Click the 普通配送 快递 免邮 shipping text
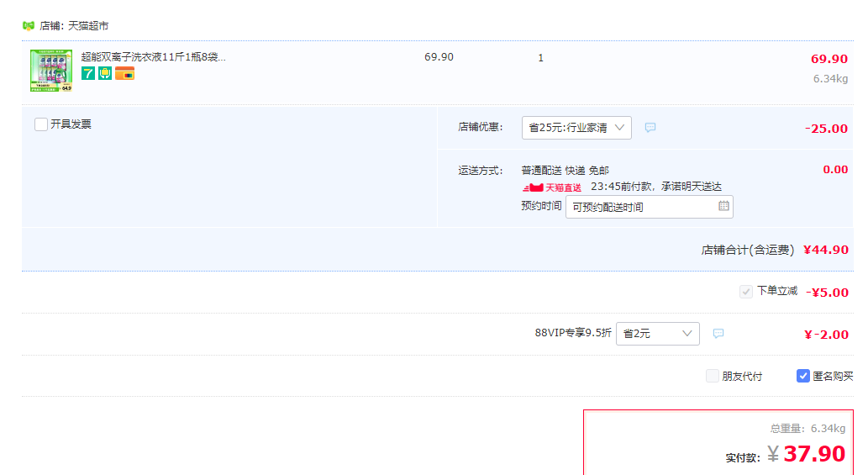The height and width of the screenshot is (475, 868). pos(566,171)
